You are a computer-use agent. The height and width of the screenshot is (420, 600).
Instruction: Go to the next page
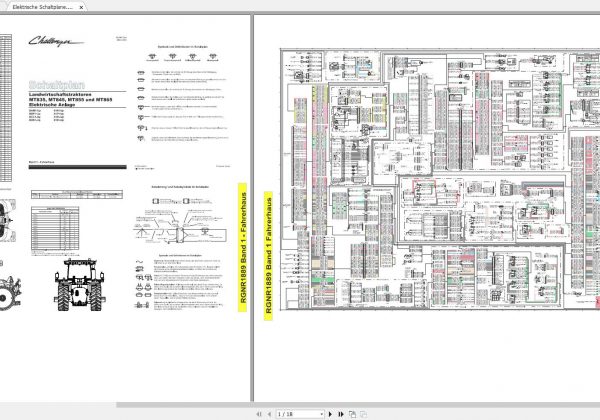pyautogui.click(x=330, y=414)
